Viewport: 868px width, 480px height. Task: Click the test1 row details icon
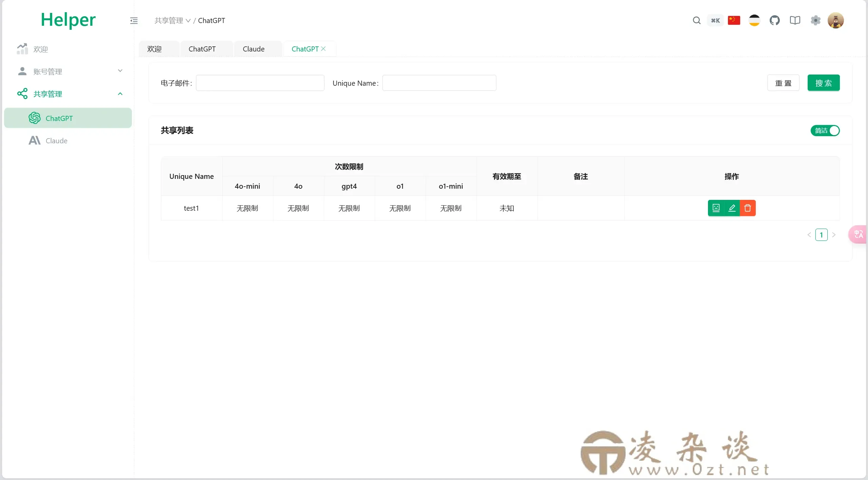tap(716, 208)
